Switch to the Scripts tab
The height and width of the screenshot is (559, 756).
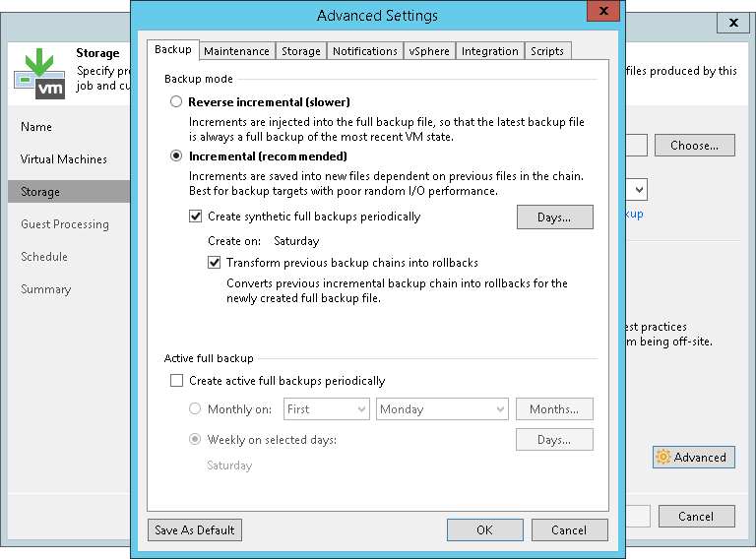pyautogui.click(x=547, y=51)
